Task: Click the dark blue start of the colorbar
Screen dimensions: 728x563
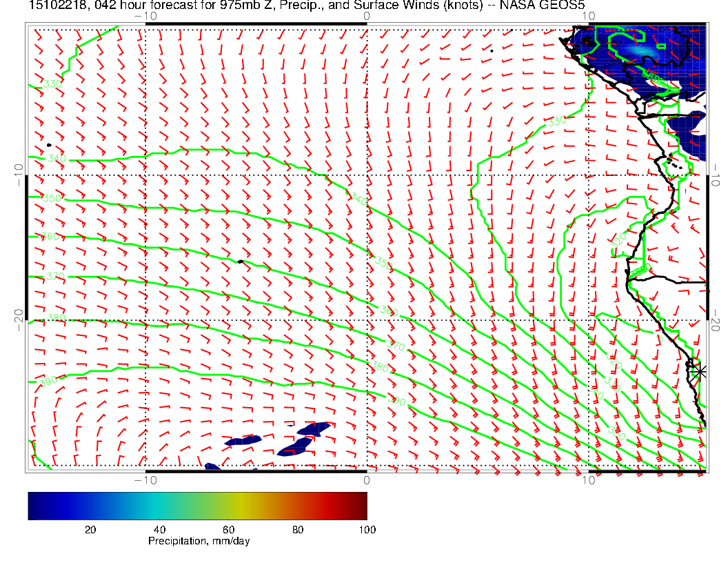Action: point(32,505)
